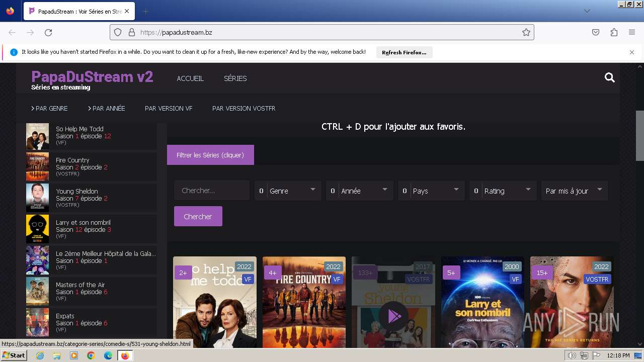Image resolution: width=644 pixels, height=362 pixels.
Task: Click the volume speaker tray icon
Action: (x=572, y=355)
